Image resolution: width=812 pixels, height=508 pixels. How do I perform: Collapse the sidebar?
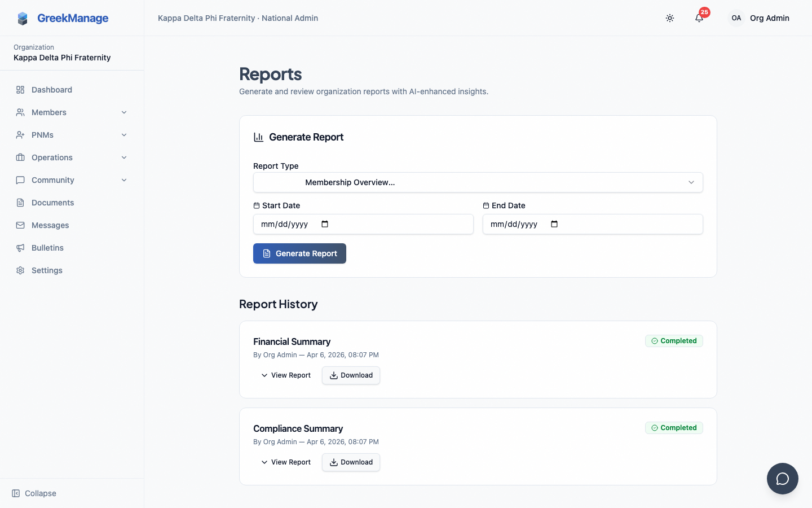pyautogui.click(x=34, y=493)
